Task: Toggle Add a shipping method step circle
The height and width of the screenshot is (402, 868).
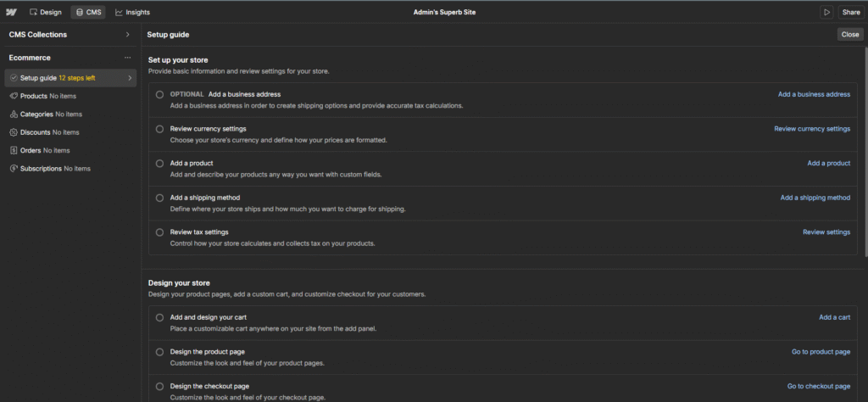Action: [159, 198]
